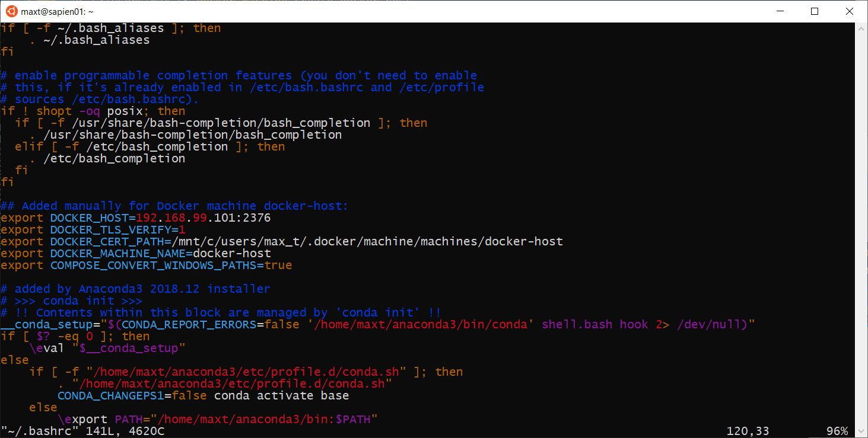Click the DOCKER_TLS_VERIFY=1 line
Screen dimensions: 868x438
coord(93,230)
